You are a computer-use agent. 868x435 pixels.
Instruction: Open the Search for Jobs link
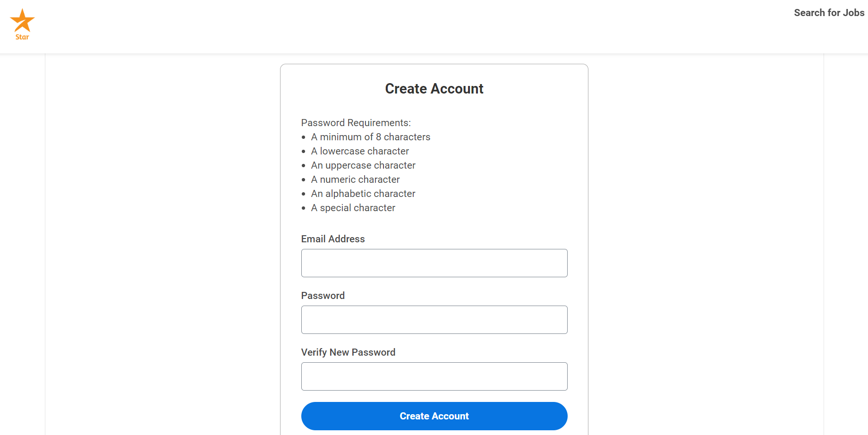(x=829, y=13)
